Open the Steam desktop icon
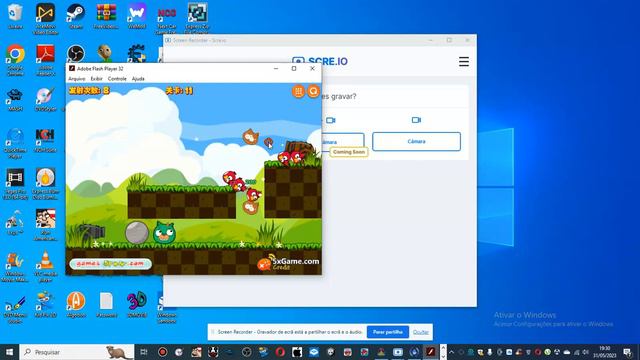Screen dimensions: 640x360 [76, 16]
